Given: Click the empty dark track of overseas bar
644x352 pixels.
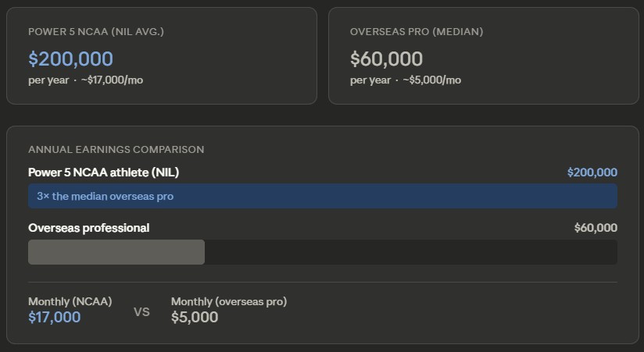Looking at the screenshot, I should pyautogui.click(x=410, y=252).
